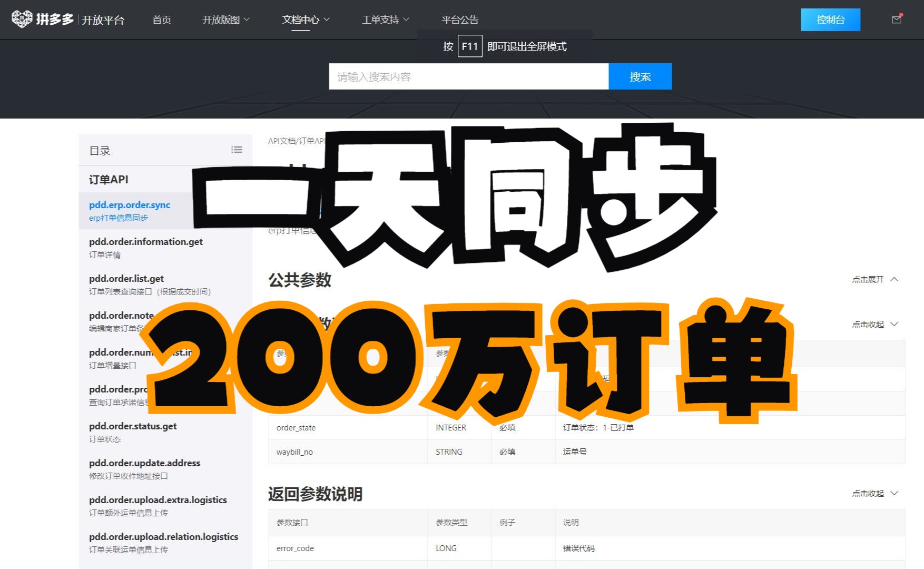This screenshot has height=569, width=924.
Task: Click the LONG type cell for error_code
Action: pyautogui.click(x=459, y=548)
